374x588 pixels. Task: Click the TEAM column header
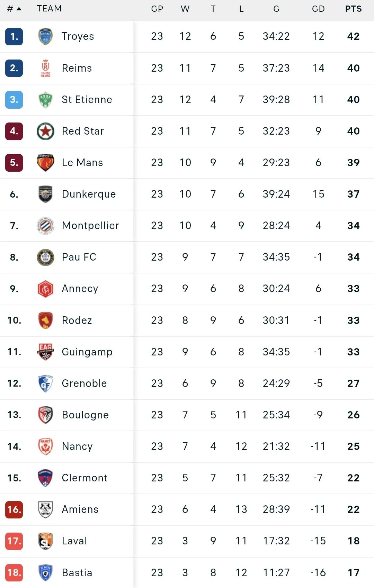tap(50, 9)
